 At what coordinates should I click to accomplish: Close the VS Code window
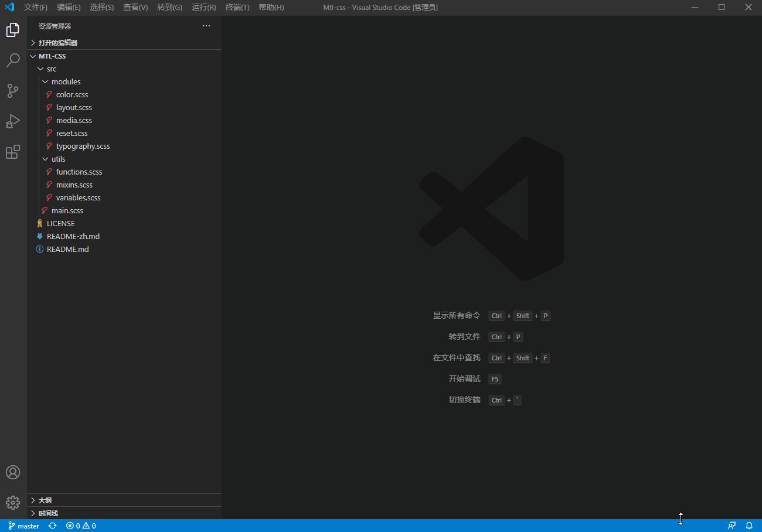[749, 7]
